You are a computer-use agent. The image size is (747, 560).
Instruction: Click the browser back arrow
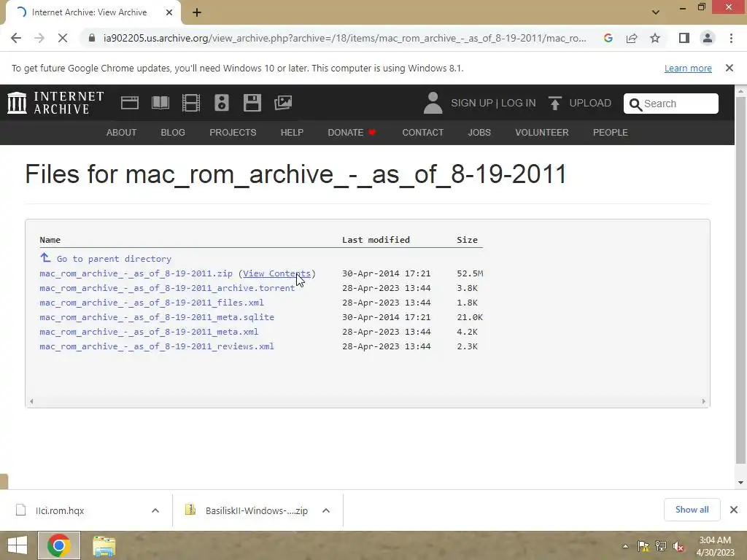point(16,38)
